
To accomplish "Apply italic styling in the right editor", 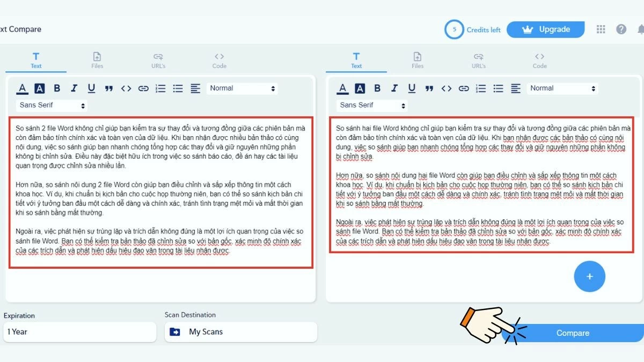I will point(394,88).
